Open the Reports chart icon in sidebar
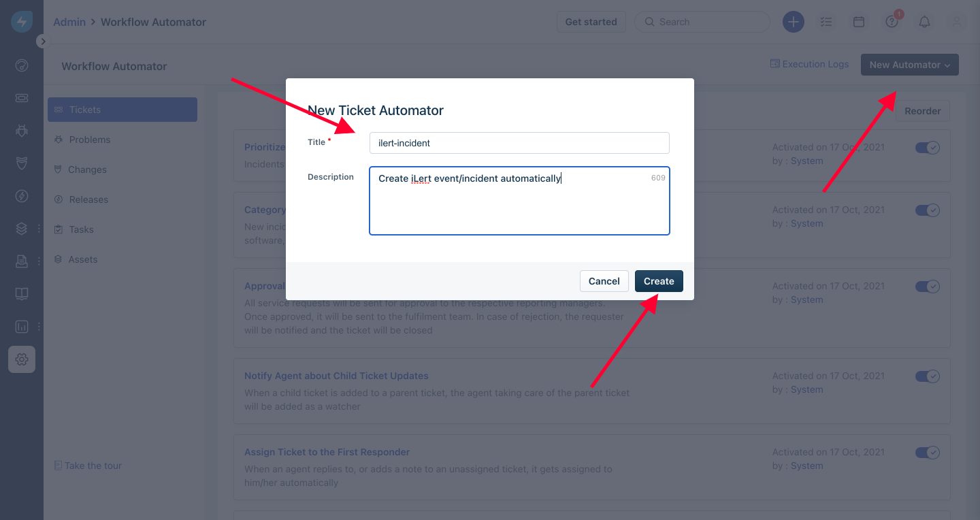The image size is (980, 520). point(22,327)
